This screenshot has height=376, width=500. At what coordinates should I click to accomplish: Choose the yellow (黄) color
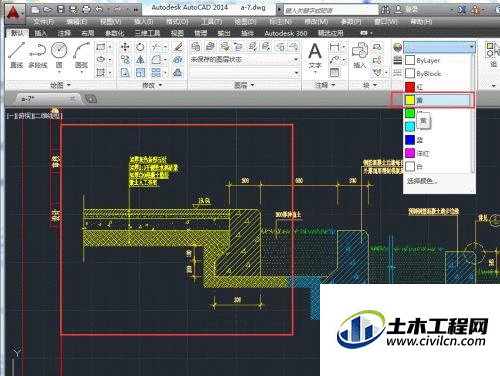pyautogui.click(x=438, y=100)
